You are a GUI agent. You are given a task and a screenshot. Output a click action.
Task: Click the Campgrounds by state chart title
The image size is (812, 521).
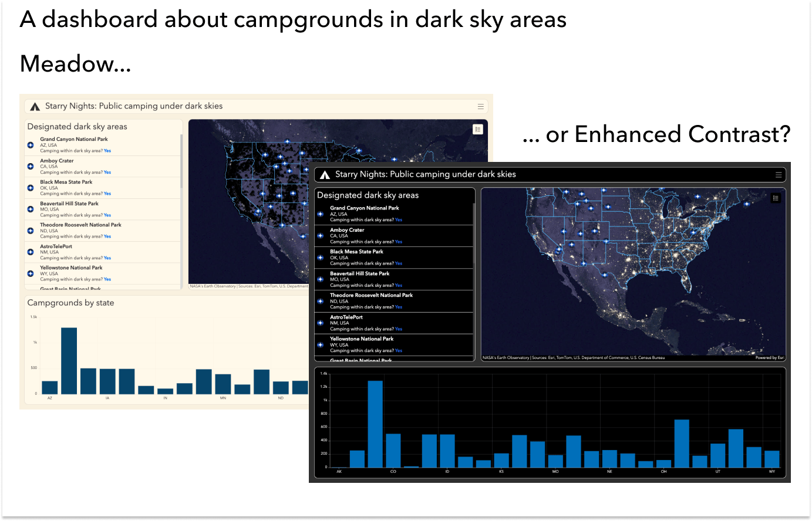pos(71,303)
